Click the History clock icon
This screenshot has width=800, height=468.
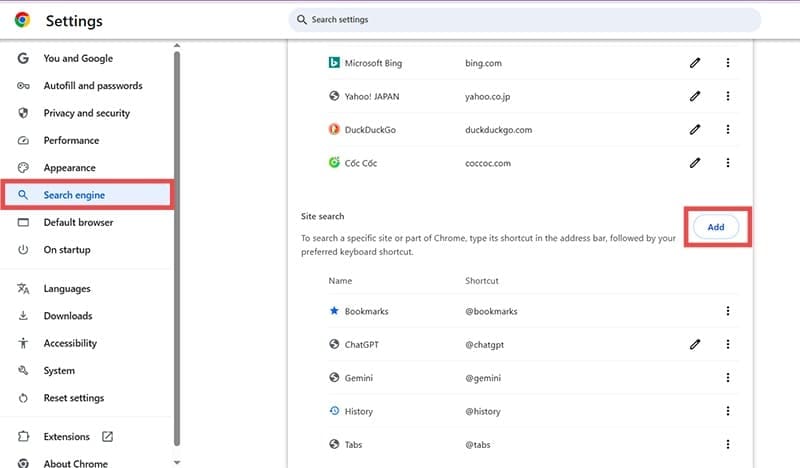click(x=334, y=411)
